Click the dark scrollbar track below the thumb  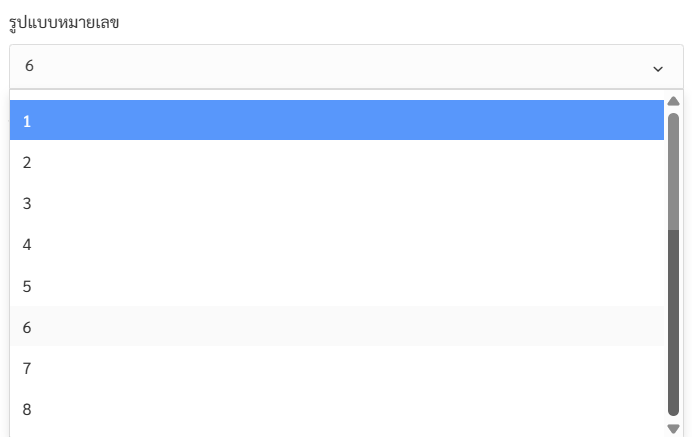point(673,322)
